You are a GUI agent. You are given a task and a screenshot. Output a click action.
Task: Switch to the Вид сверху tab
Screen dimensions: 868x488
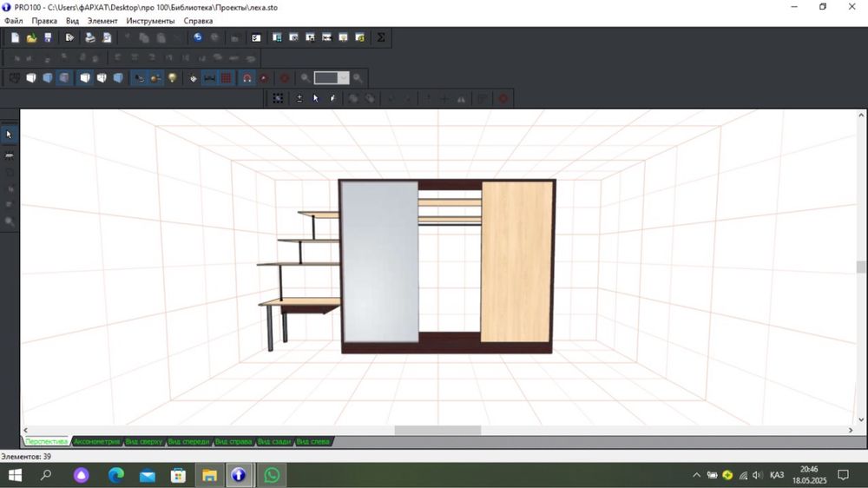(144, 441)
